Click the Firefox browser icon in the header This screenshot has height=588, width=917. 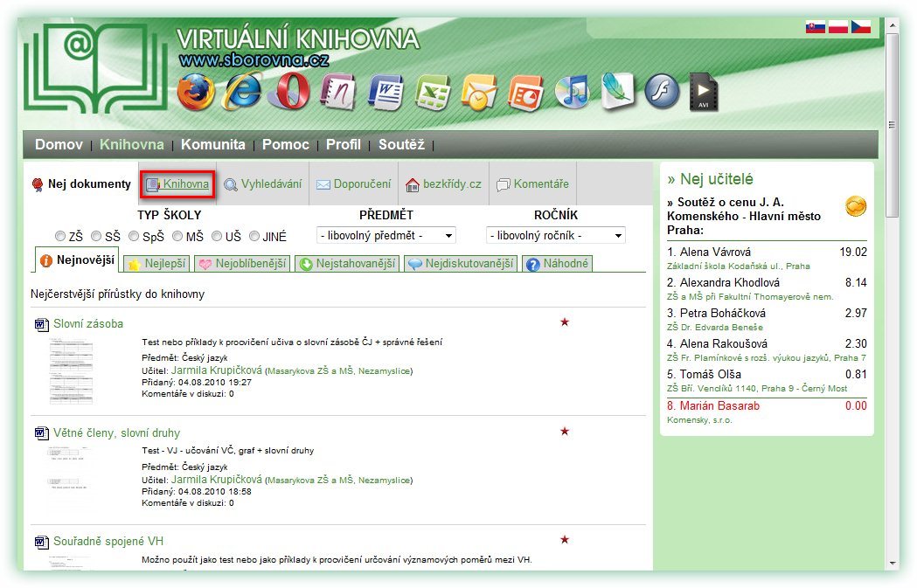[x=195, y=93]
